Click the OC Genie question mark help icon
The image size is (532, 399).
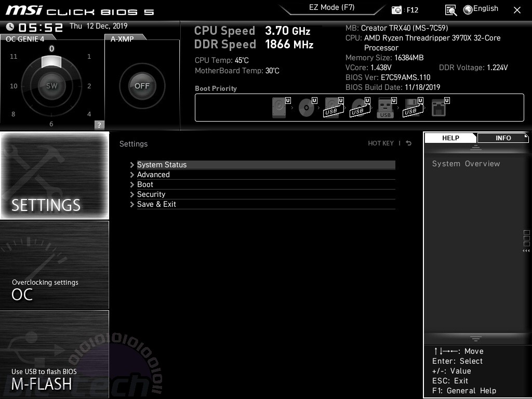99,125
